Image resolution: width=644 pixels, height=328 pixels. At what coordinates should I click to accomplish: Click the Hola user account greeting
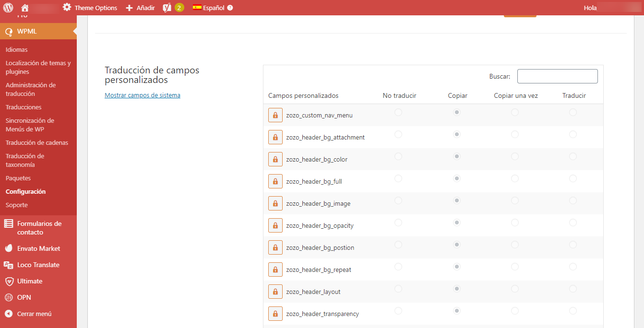590,8
